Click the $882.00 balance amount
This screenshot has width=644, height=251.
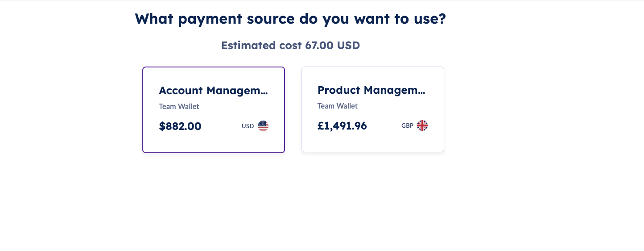[180, 126]
